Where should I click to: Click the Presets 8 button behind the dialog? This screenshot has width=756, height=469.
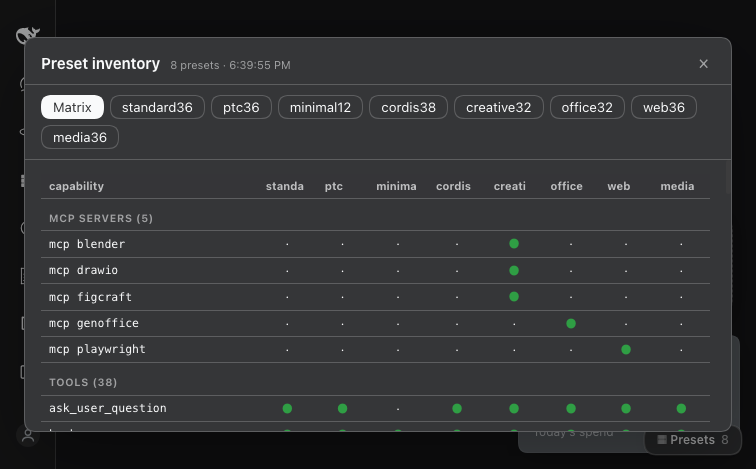click(x=693, y=440)
